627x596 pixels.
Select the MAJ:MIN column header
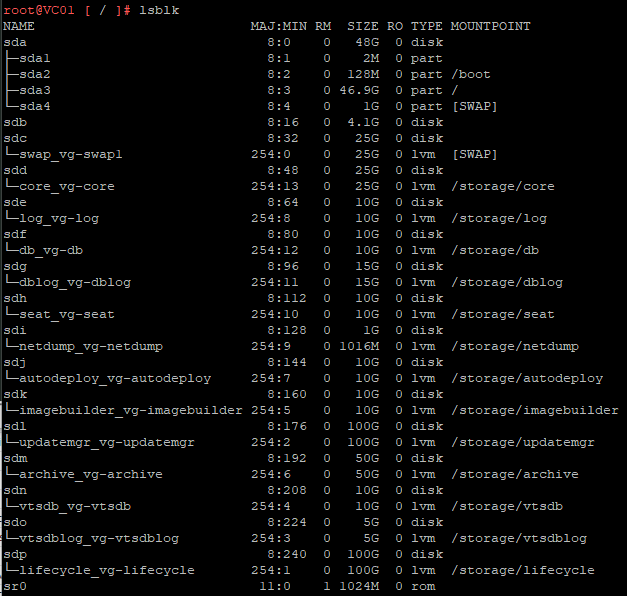279,26
